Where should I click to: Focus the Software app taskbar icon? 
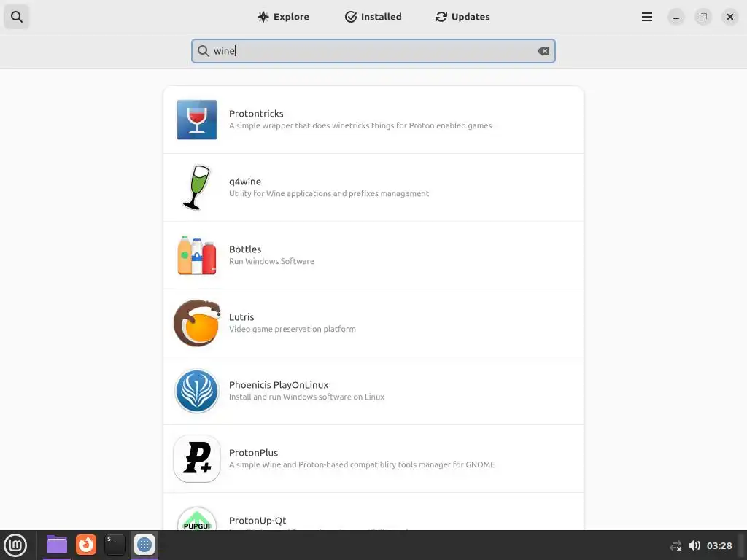[x=144, y=545]
